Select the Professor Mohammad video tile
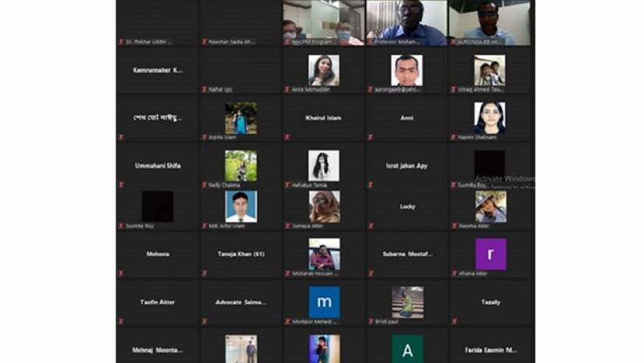This screenshot has width=644, height=363. pyautogui.click(x=407, y=22)
